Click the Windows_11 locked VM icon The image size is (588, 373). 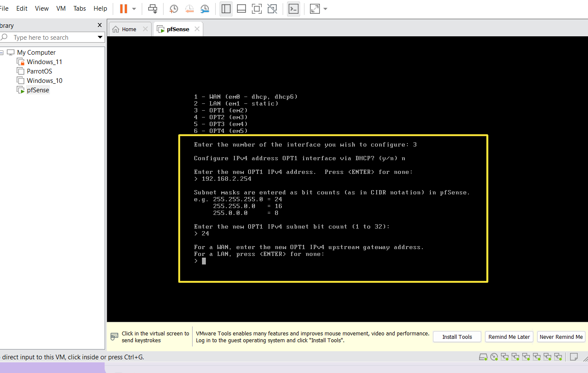(20, 62)
